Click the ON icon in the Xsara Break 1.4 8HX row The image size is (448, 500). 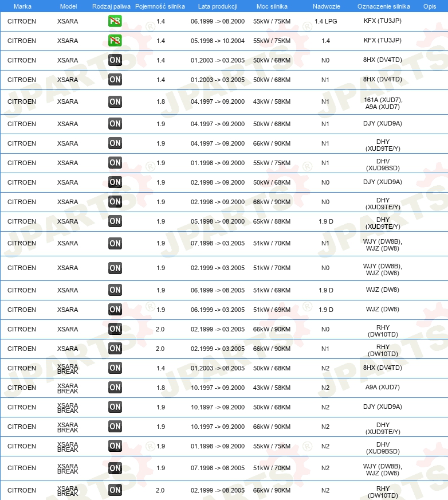[115, 368]
